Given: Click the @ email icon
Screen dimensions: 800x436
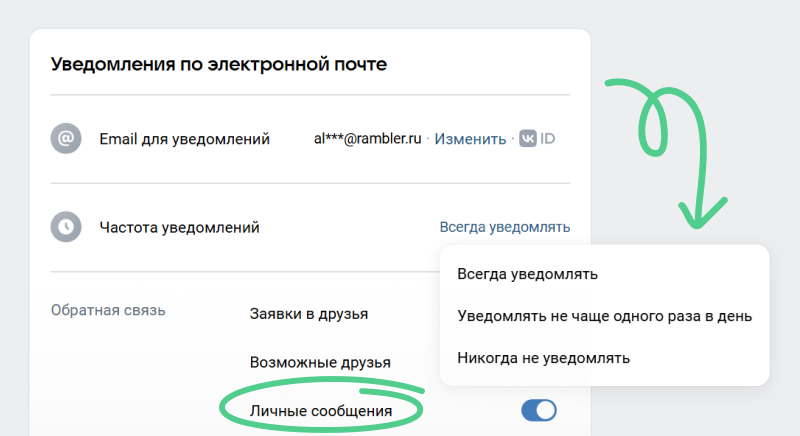Looking at the screenshot, I should point(66,139).
